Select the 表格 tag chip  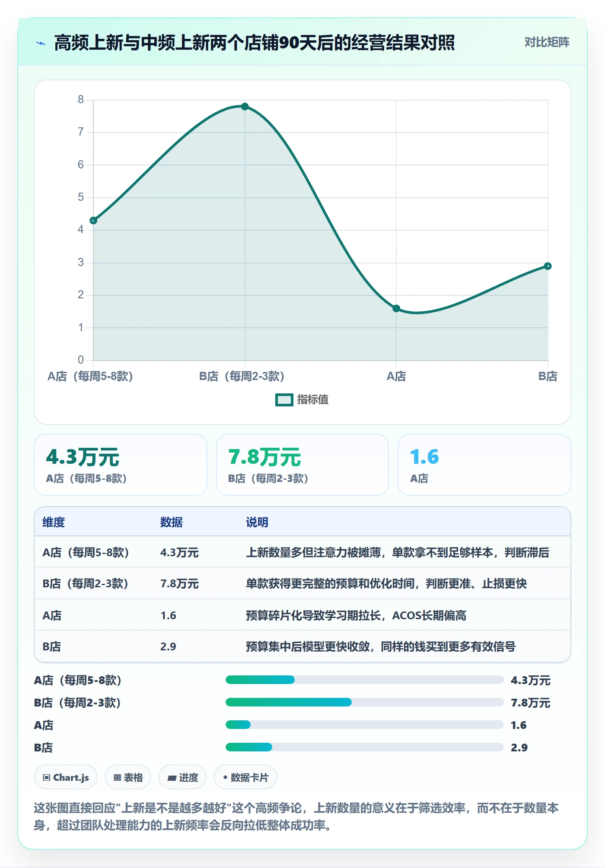pos(128,777)
